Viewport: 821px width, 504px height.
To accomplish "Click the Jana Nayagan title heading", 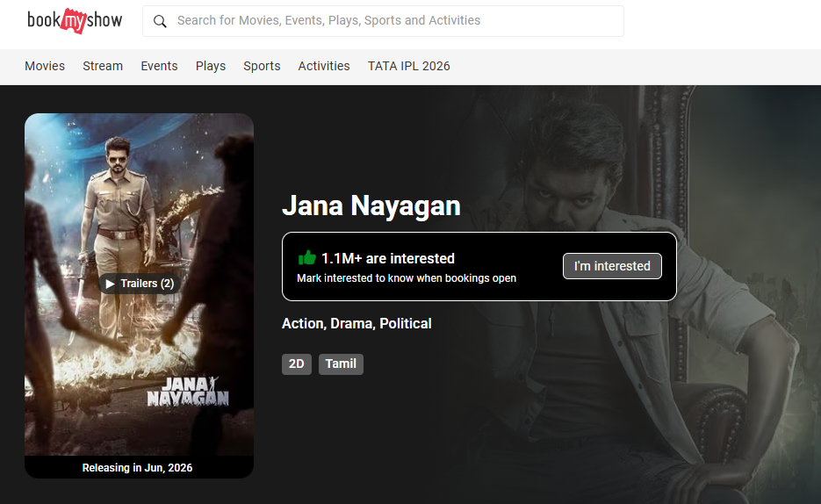I will point(371,205).
